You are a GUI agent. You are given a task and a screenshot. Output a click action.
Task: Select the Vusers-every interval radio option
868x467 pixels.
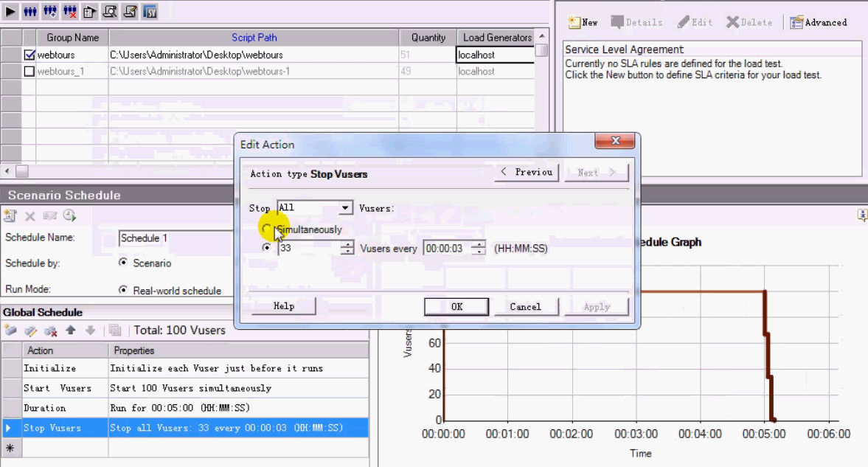pyautogui.click(x=267, y=248)
